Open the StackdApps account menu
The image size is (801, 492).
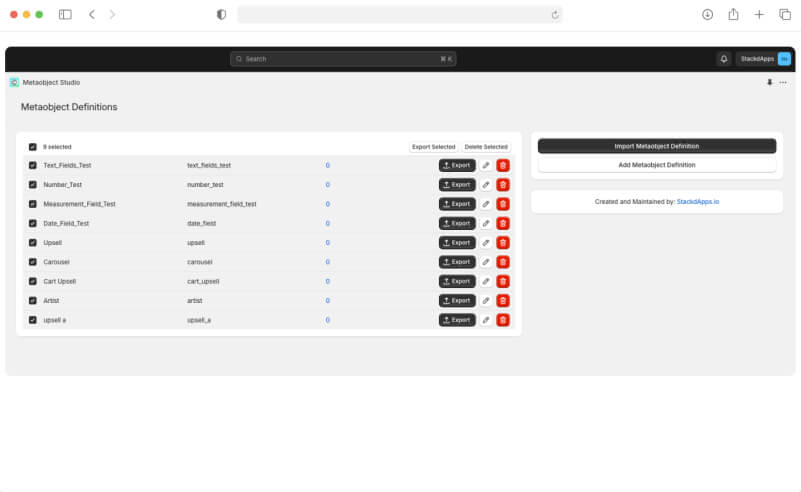coord(764,59)
